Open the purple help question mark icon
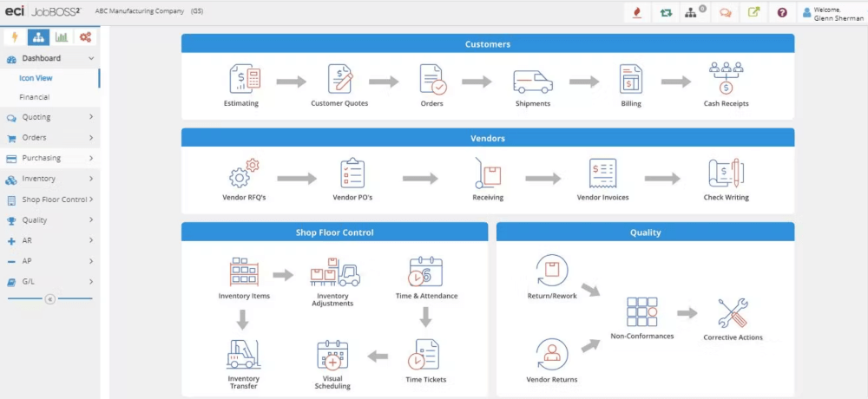The width and height of the screenshot is (868, 399). (782, 13)
